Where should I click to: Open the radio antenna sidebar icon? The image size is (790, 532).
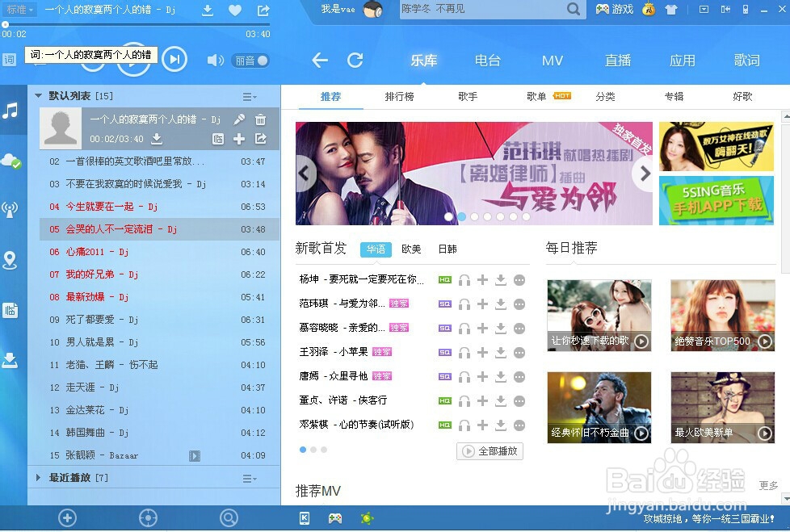10,209
